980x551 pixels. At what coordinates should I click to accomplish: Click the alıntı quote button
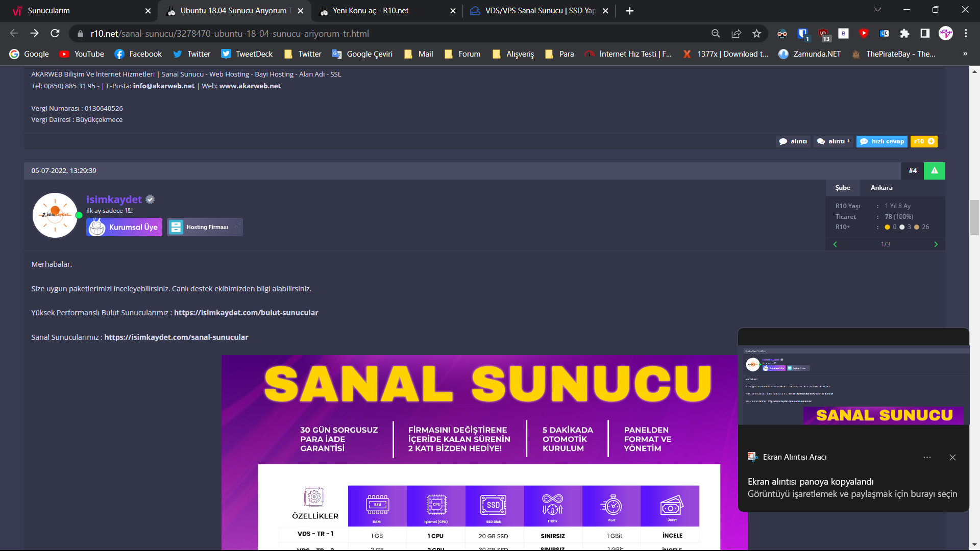point(793,141)
